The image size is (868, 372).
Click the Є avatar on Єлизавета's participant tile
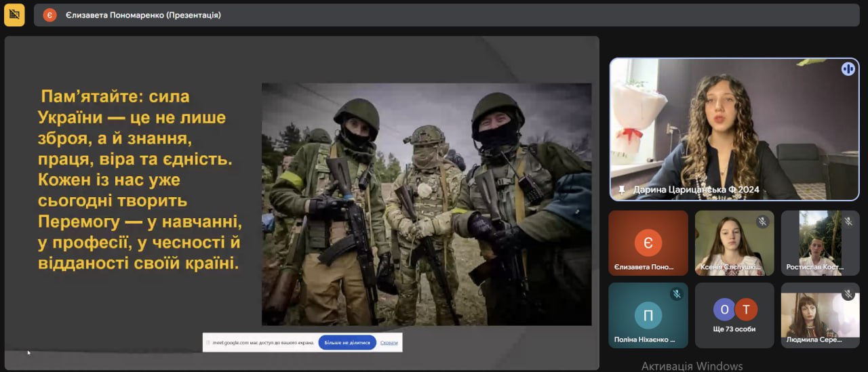[648, 243]
